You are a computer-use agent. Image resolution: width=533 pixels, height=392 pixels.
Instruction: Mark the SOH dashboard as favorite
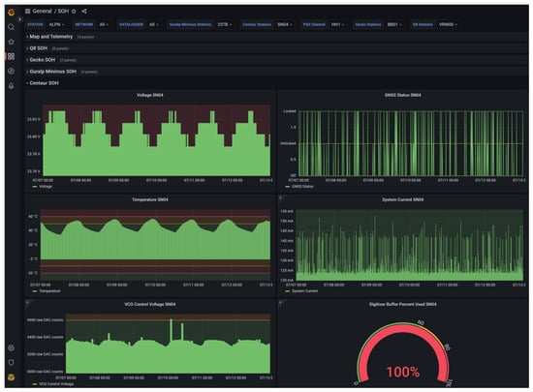click(x=74, y=12)
